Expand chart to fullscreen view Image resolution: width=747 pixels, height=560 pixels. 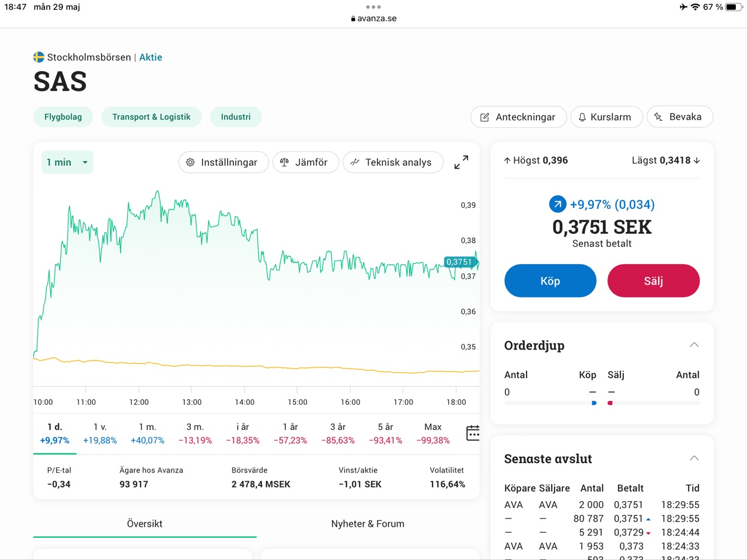click(x=461, y=162)
